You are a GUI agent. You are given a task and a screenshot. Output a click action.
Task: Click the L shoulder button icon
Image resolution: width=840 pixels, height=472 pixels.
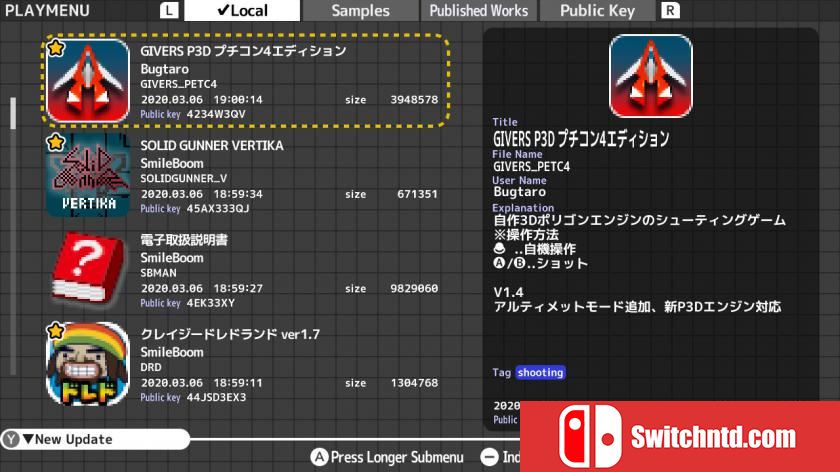click(x=169, y=10)
